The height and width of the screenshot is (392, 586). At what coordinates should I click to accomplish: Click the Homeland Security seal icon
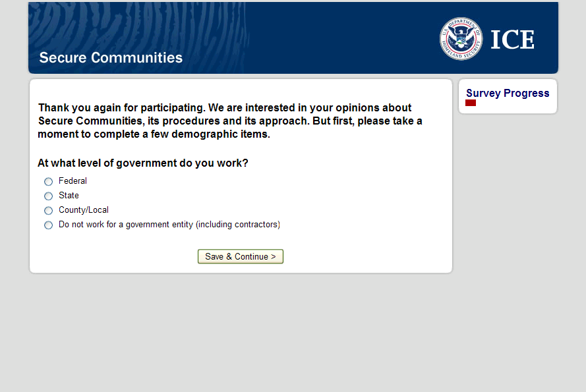pyautogui.click(x=461, y=39)
